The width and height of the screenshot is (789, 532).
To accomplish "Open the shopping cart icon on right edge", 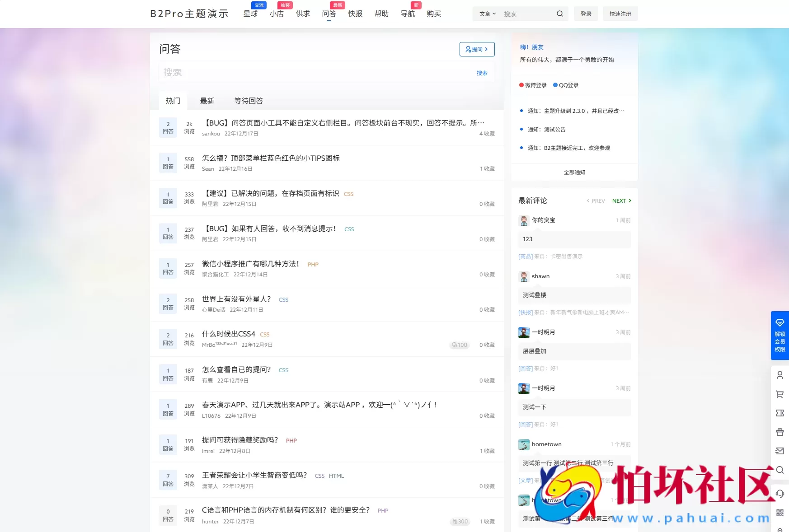I will (x=780, y=394).
